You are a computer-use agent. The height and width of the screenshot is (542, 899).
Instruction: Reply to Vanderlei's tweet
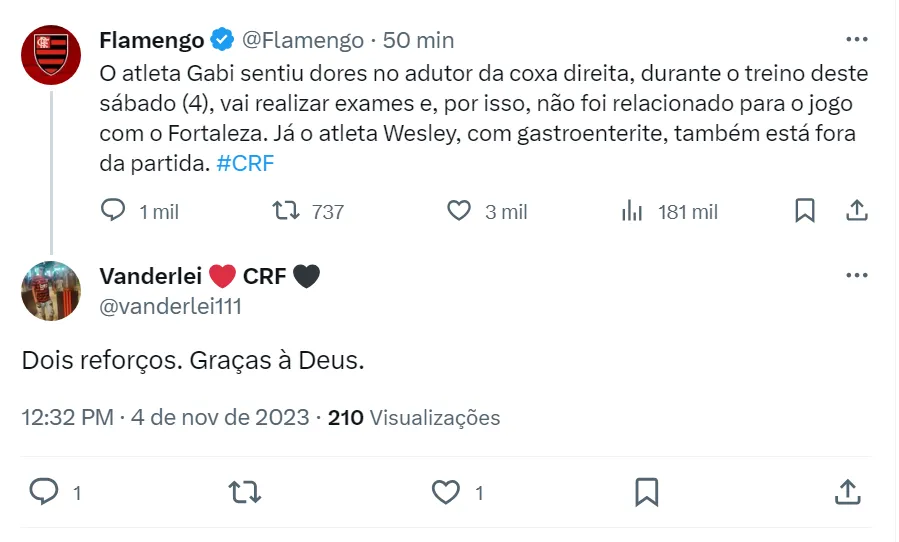point(44,492)
